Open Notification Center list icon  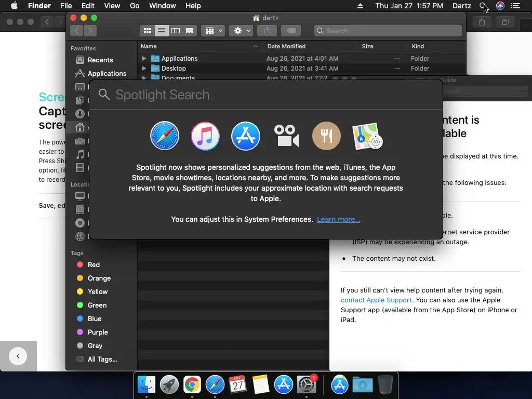pyautogui.click(x=515, y=6)
